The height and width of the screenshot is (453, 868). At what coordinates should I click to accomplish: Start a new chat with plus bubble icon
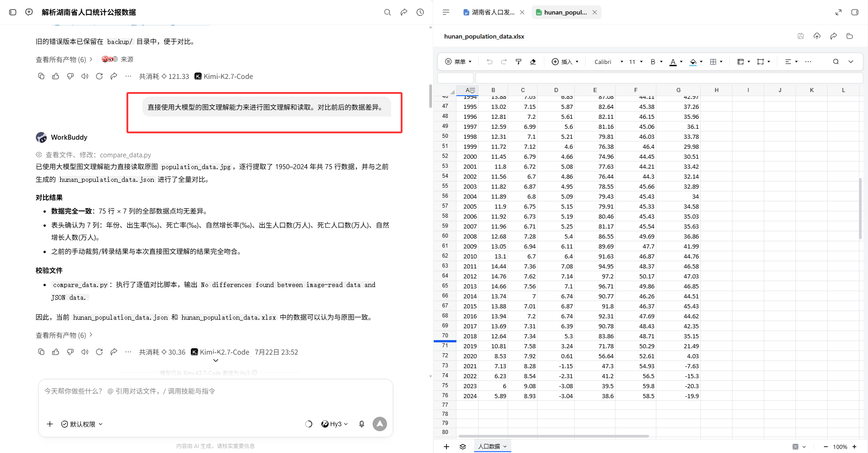point(29,12)
